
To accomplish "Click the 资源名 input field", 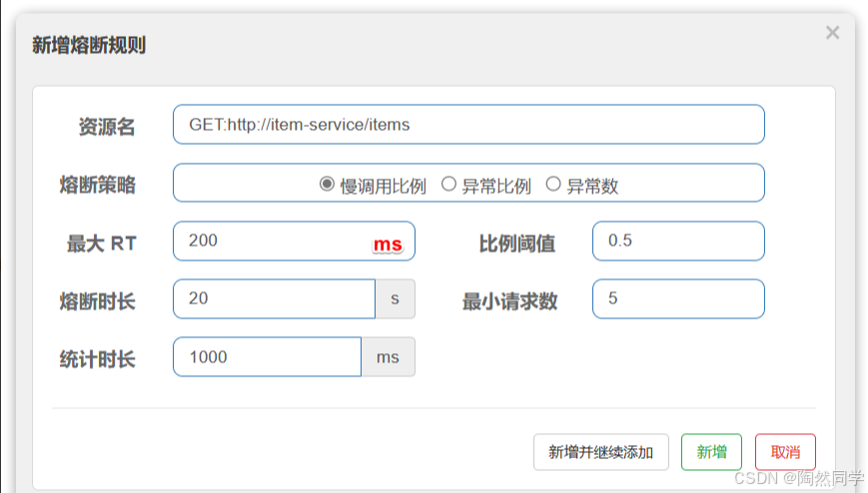I will [x=468, y=125].
